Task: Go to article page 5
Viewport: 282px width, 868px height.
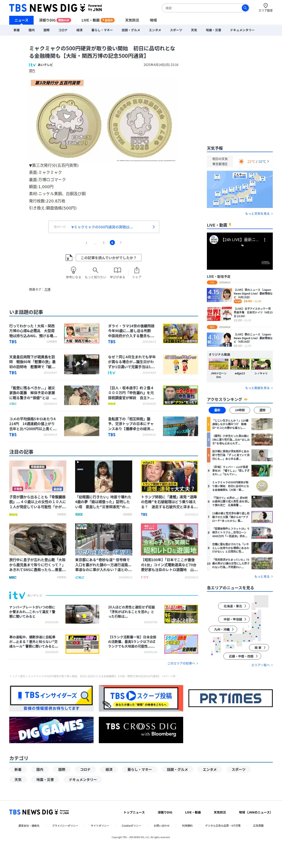Action: tap(104, 243)
